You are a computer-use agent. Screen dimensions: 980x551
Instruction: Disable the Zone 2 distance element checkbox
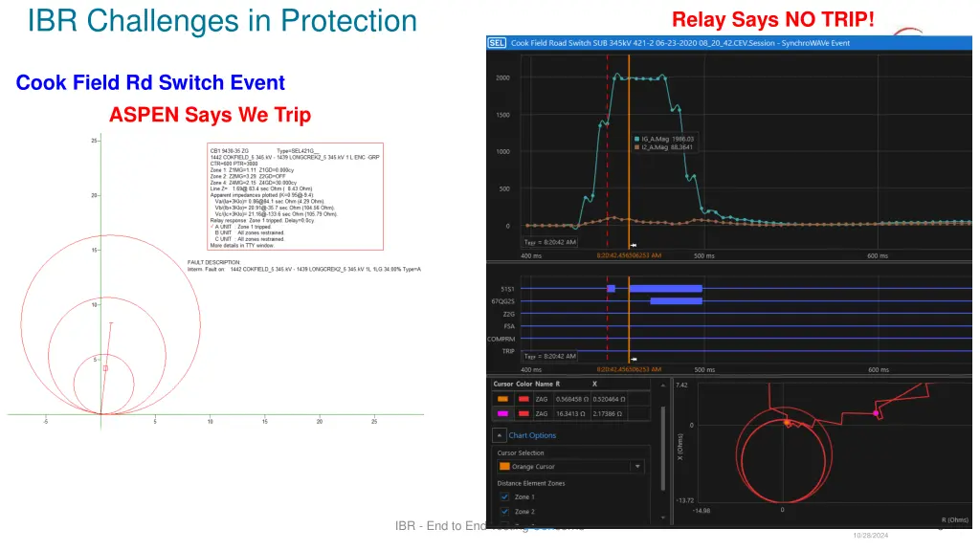(503, 511)
